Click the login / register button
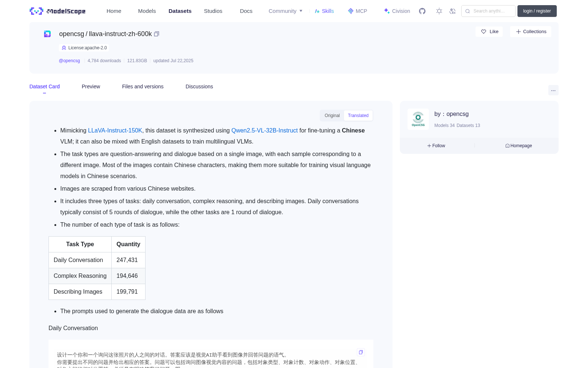Screen dimensions: 588x368 point(537,11)
